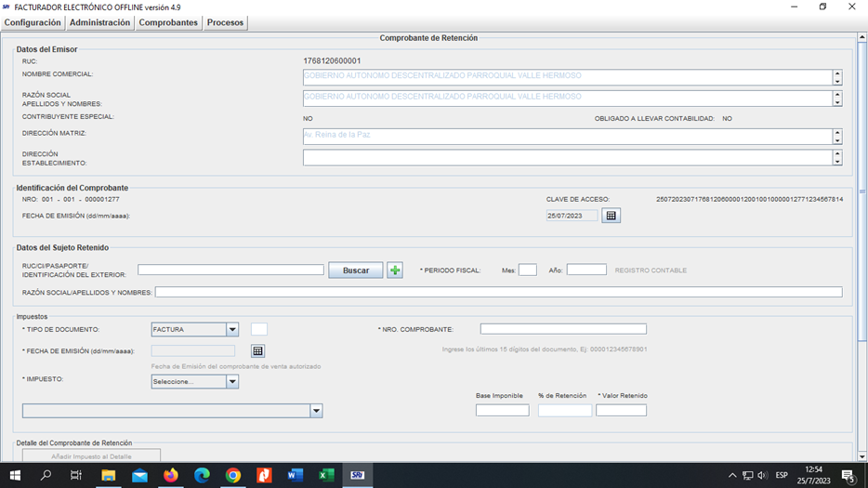Open Firefox from the taskbar
The width and height of the screenshot is (868, 488).
click(170, 475)
